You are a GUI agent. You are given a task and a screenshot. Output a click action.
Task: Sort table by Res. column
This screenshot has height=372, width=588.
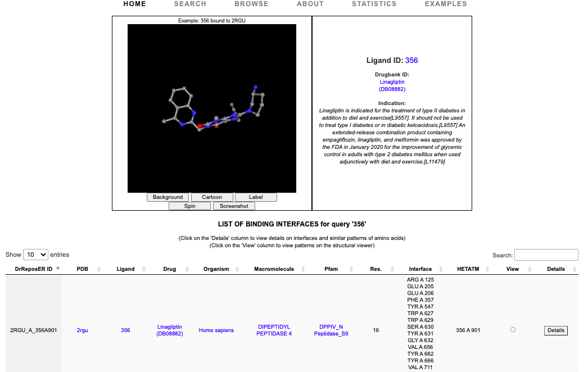376,269
